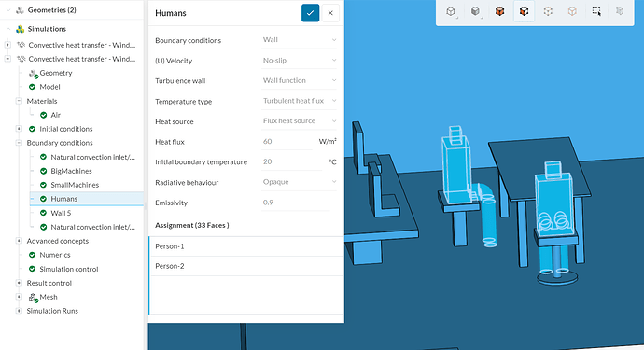The height and width of the screenshot is (350, 644).
Task: Click the Humans panel title
Action: click(x=171, y=13)
